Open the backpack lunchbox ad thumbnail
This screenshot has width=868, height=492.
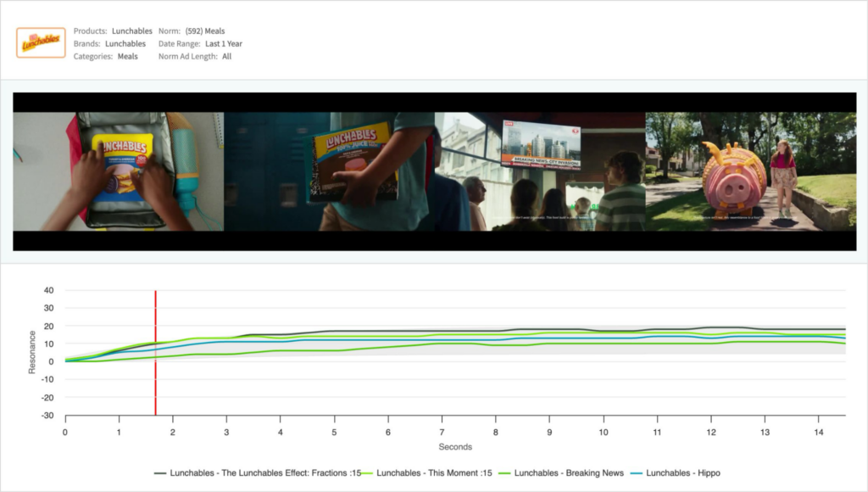tap(119, 171)
